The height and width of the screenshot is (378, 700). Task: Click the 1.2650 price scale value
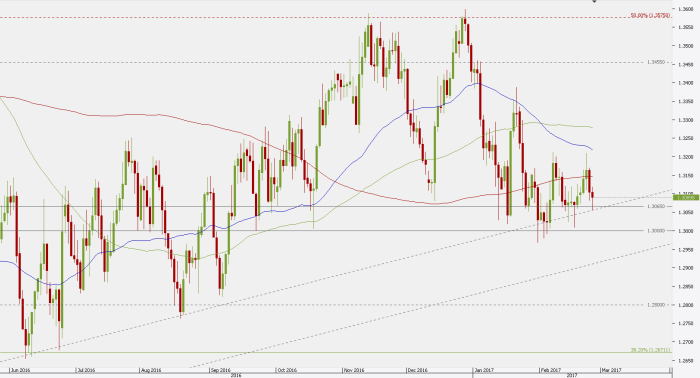click(686, 361)
